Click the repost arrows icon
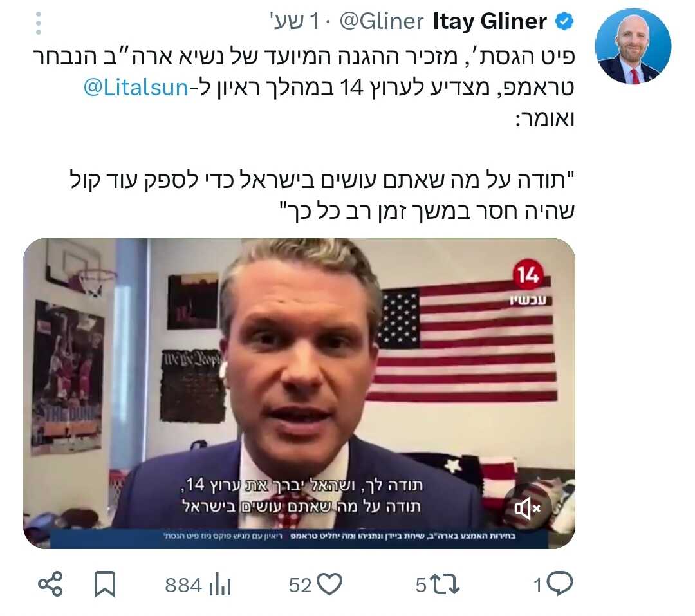Screen dimensions: 695x616 445,584
